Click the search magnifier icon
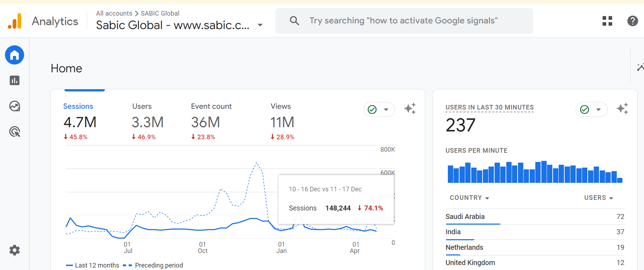This screenshot has width=644, height=270. 294,21
